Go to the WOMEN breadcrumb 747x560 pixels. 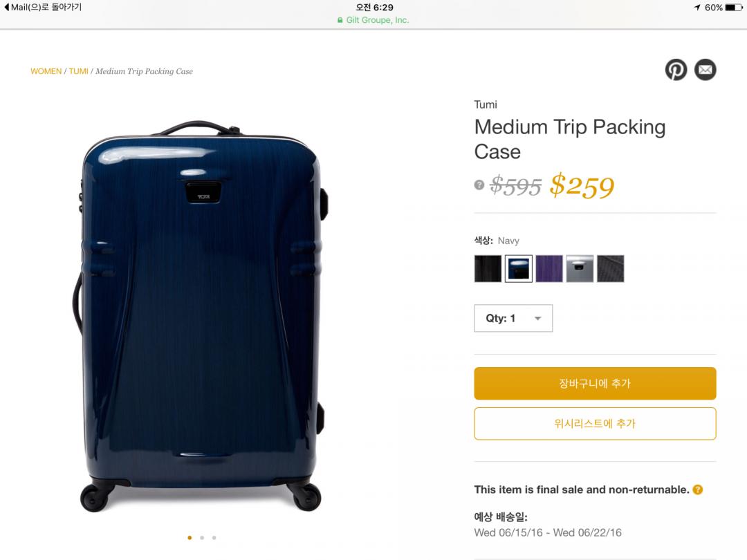tap(46, 71)
